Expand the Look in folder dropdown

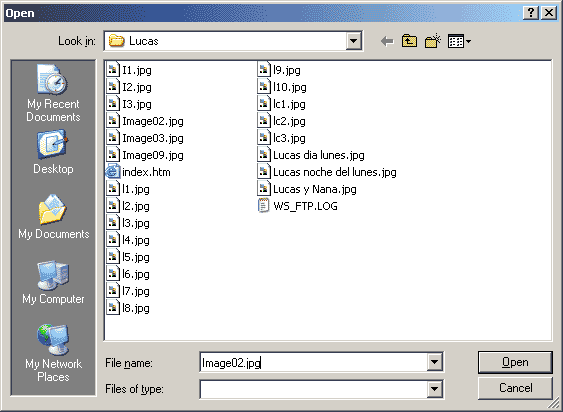(353, 41)
